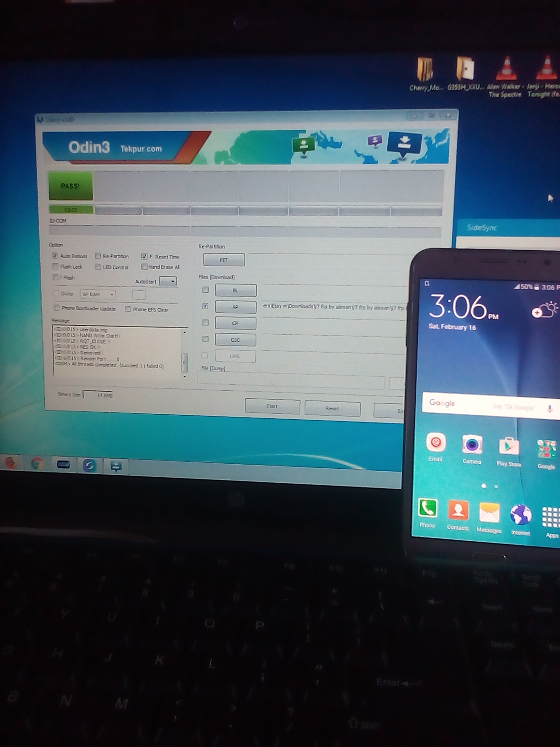Enable the Re-Partition checkbox
The height and width of the screenshot is (747, 560).
click(x=98, y=256)
